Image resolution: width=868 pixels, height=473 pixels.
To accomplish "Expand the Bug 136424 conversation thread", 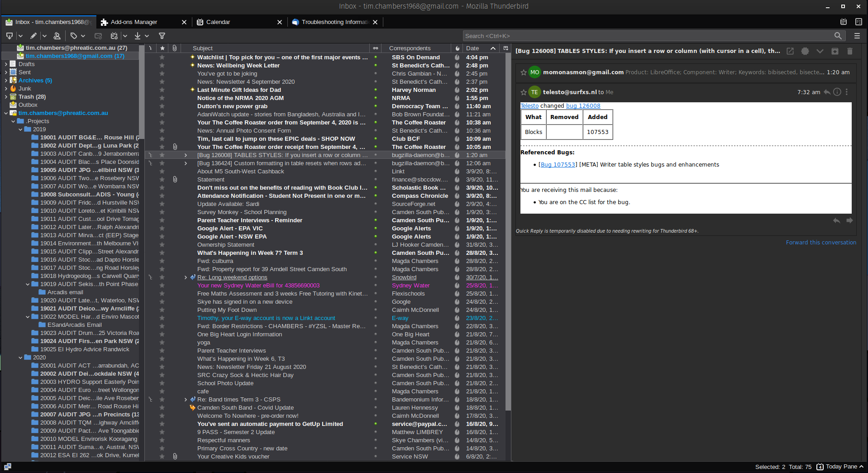I will [x=185, y=163].
